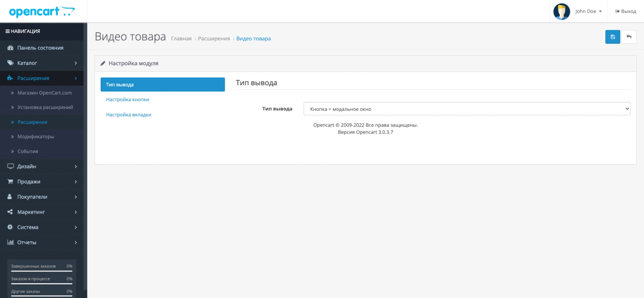
Task: Open Магазин OpenCart.com submenu item
Action: (x=44, y=93)
